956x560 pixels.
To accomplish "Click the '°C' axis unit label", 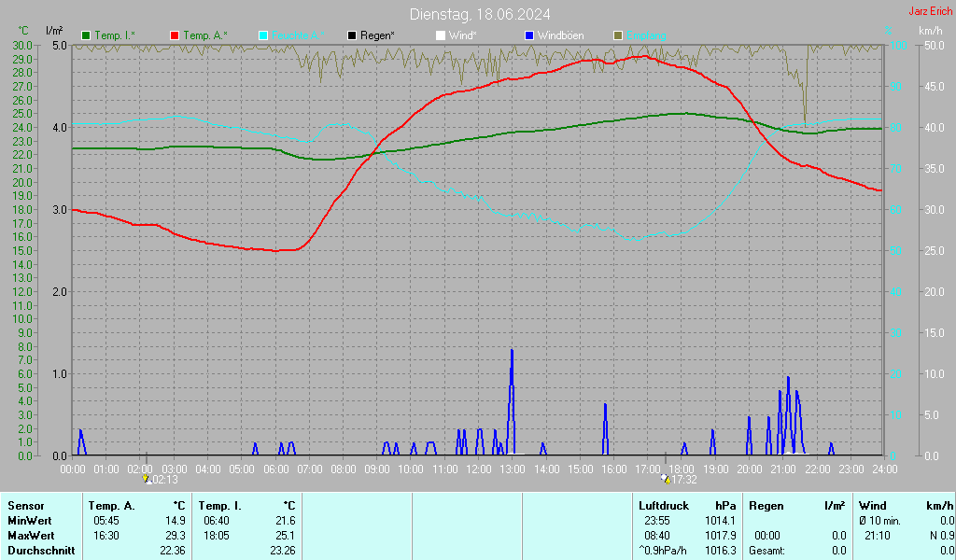I will click(x=23, y=31).
